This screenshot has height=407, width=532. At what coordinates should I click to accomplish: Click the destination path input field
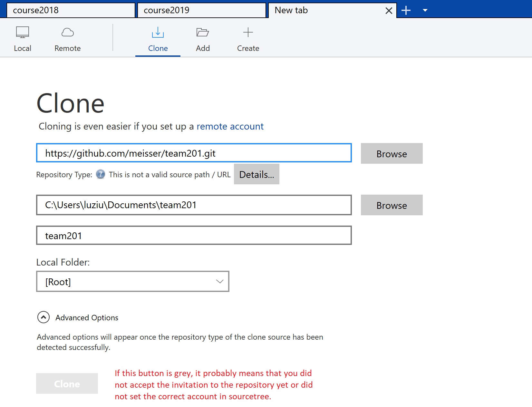(194, 205)
